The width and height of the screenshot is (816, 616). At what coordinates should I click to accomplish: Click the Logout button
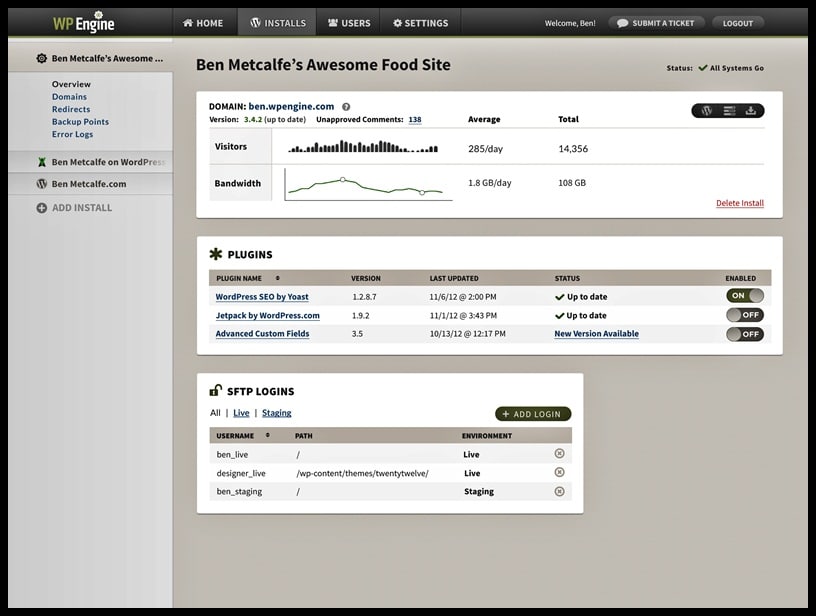[x=737, y=23]
